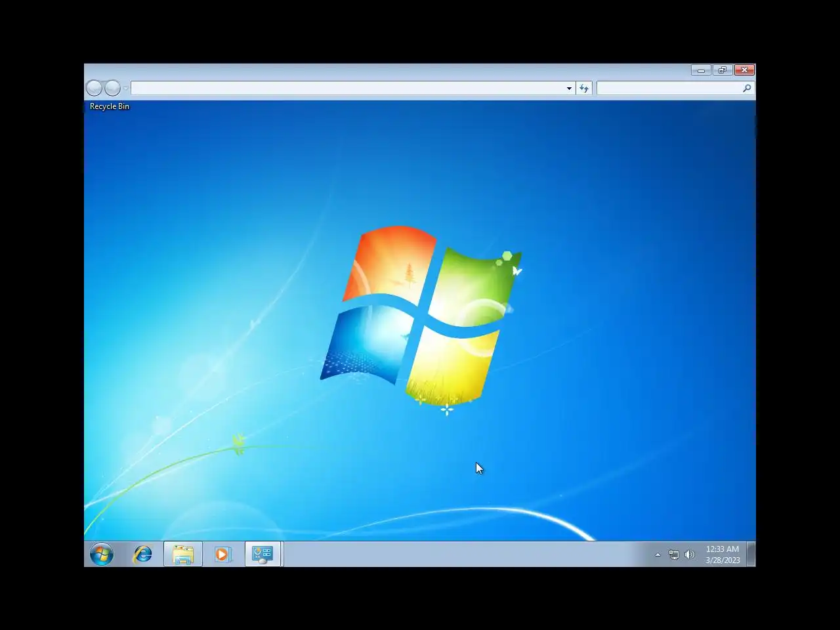Go back with the Explorer back arrow
Image resolution: width=840 pixels, height=630 pixels.
coord(94,88)
